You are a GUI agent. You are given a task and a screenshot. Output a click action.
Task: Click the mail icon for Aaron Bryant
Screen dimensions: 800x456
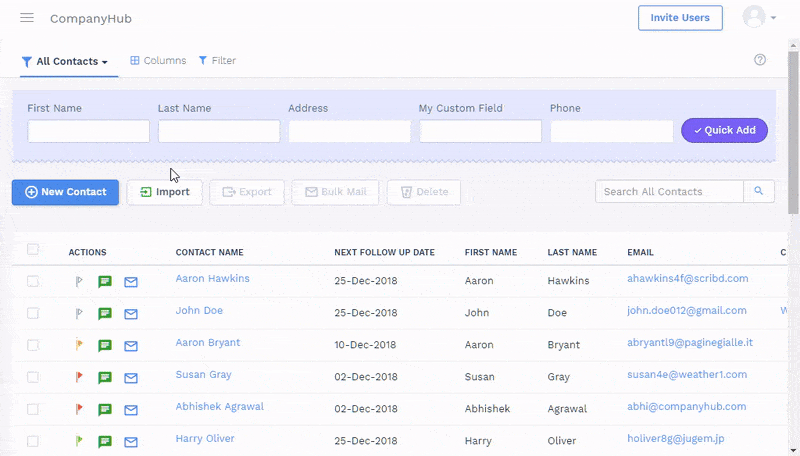coord(131,346)
